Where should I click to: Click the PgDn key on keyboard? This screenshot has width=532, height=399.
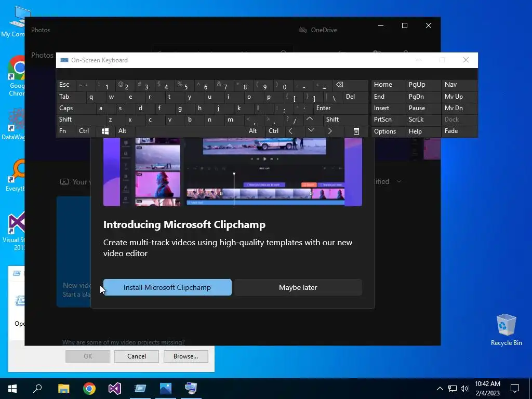pyautogui.click(x=422, y=97)
